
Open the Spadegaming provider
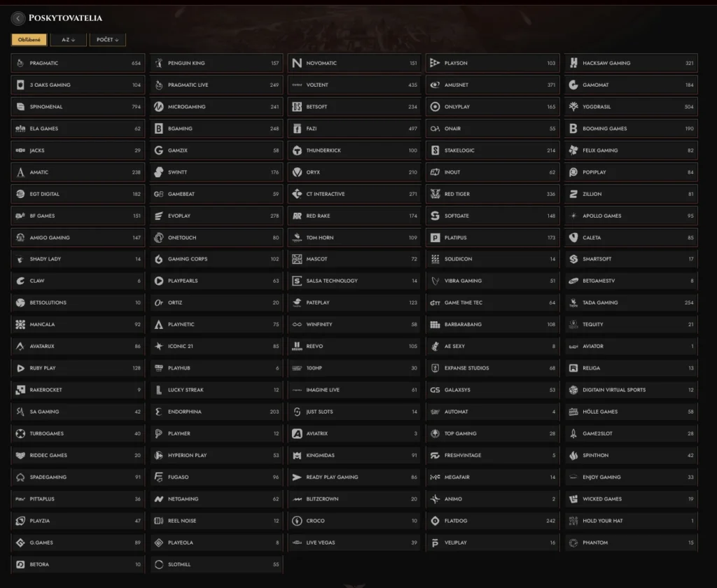(78, 477)
